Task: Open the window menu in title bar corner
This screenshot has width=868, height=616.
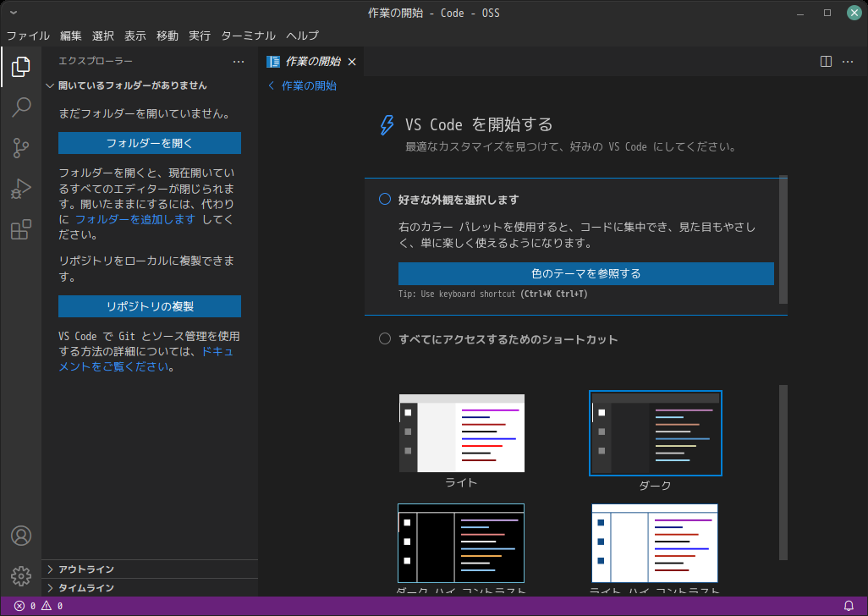Action: [14, 12]
